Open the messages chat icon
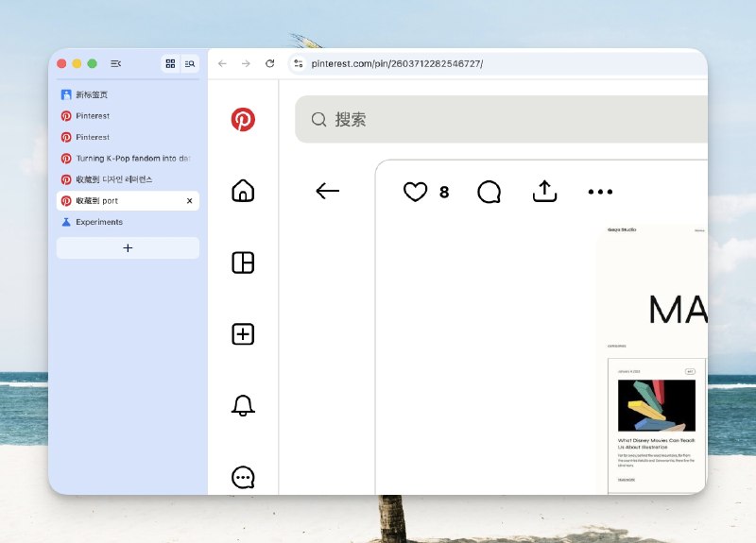Image resolution: width=756 pixels, height=543 pixels. [243, 478]
